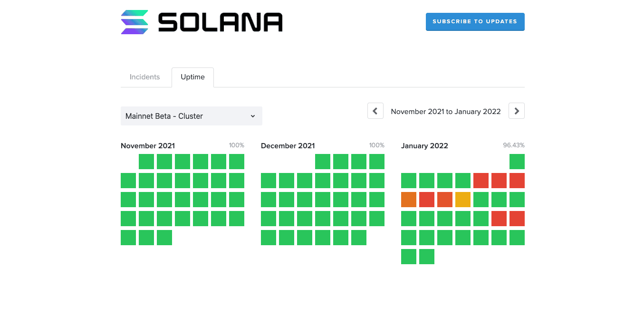Click December 2021's 100% uptime value

(x=376, y=145)
